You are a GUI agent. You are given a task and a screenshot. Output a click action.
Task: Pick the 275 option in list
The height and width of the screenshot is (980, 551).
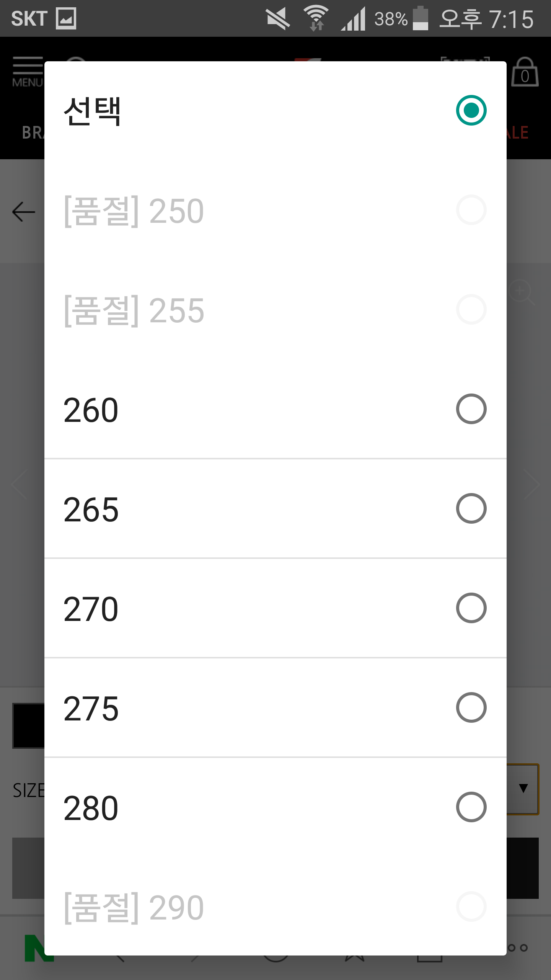(275, 707)
